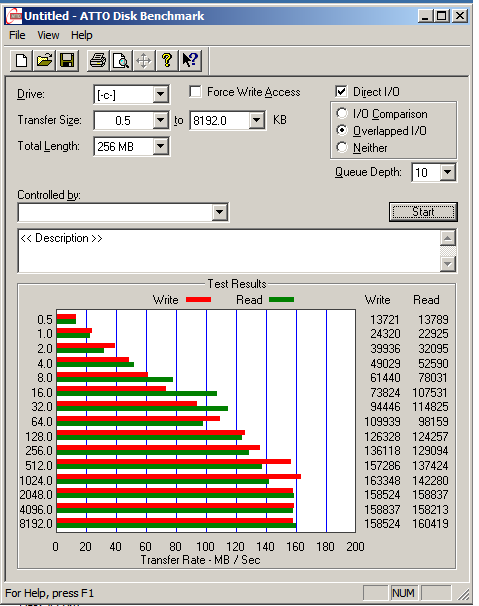Click the New document toolbar icon
Viewport: 479px width, 606px height.
[21, 60]
